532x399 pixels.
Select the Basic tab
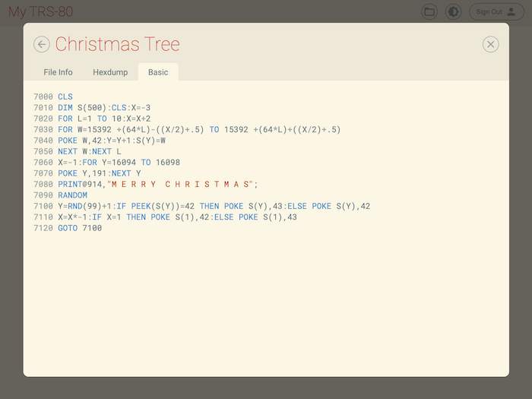click(x=158, y=72)
